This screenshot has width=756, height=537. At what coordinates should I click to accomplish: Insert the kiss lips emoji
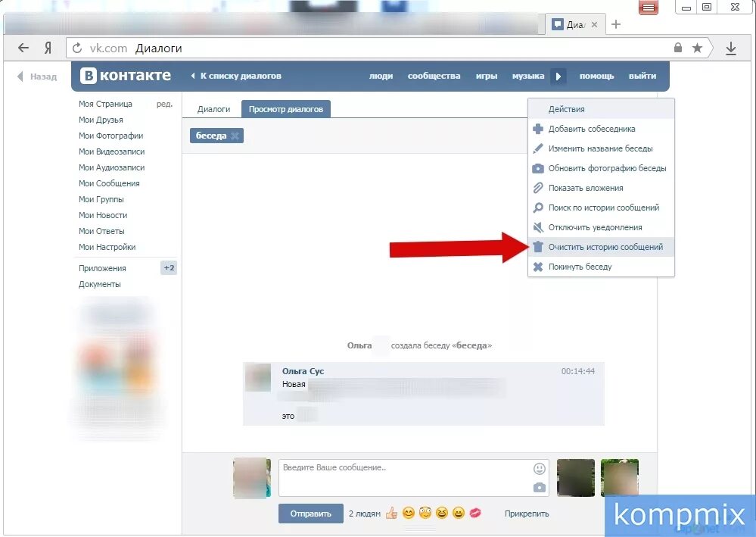click(475, 513)
